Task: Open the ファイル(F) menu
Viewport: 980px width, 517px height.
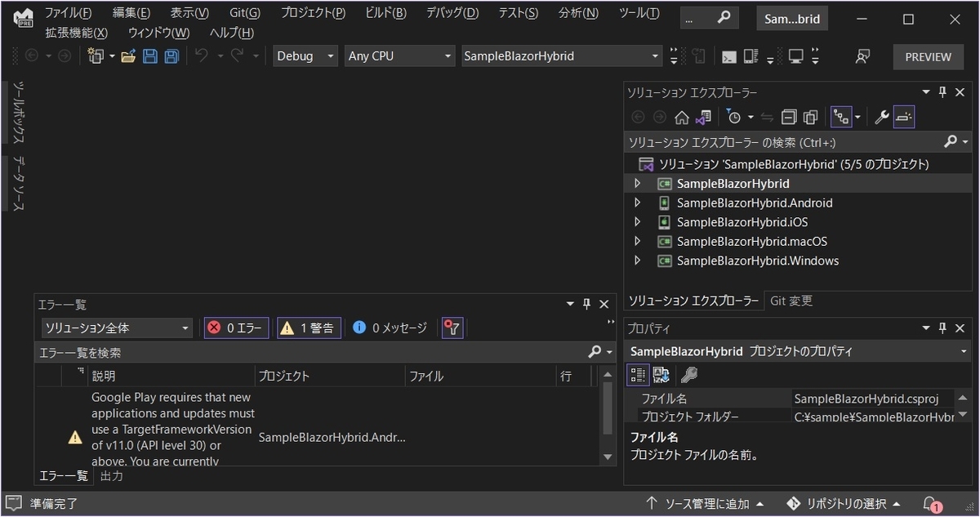Action: [68, 13]
